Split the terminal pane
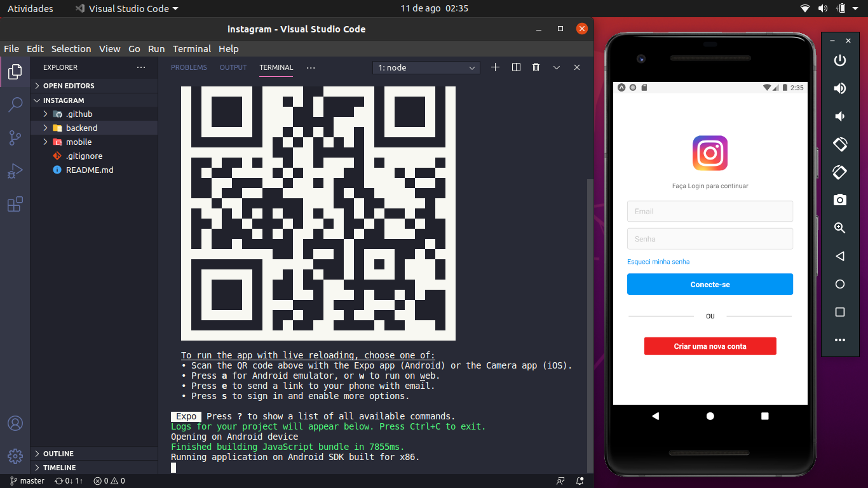 (x=516, y=67)
